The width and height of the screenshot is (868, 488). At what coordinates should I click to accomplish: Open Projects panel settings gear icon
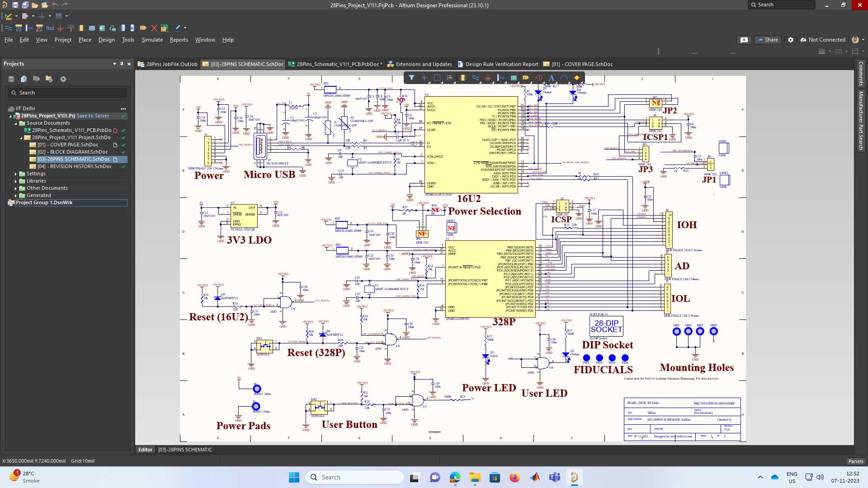tap(63, 79)
